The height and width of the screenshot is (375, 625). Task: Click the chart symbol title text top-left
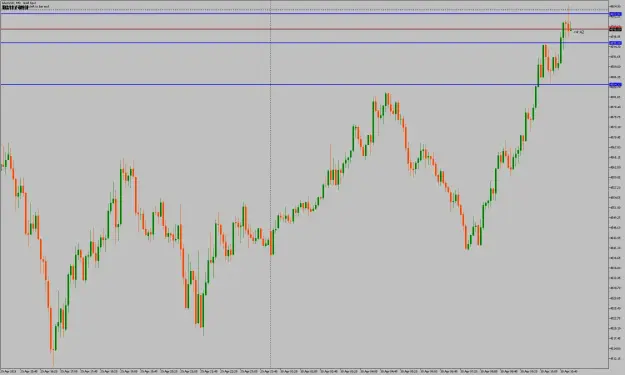pos(18,3)
